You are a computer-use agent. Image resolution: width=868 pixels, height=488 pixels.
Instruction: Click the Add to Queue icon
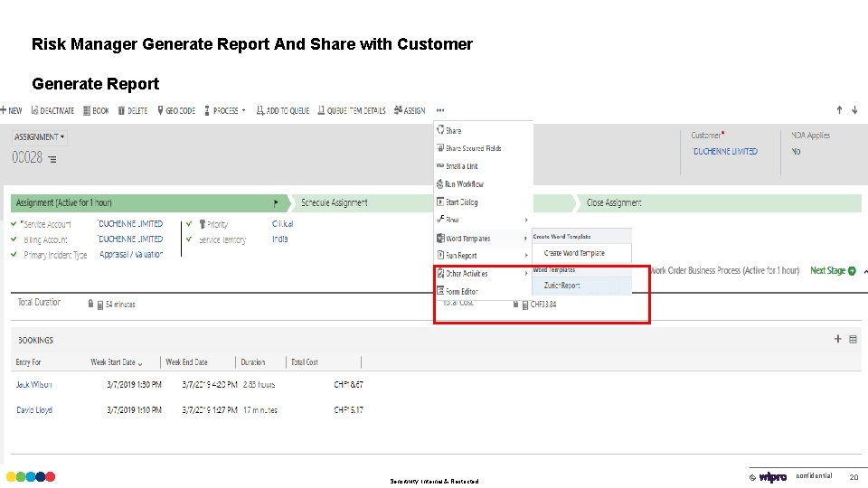click(259, 110)
